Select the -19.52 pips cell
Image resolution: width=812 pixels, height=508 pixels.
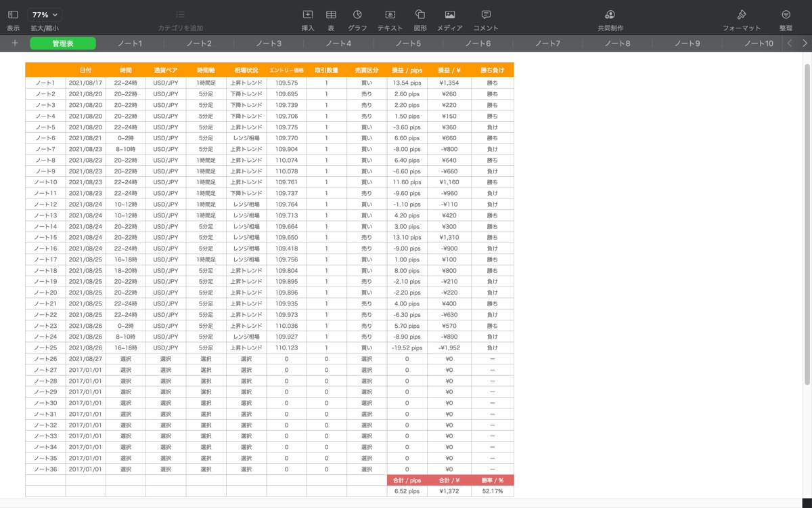coord(407,347)
